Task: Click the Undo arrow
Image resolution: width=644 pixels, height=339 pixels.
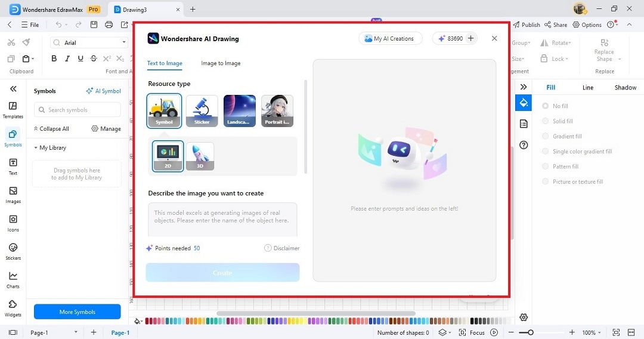Action: [x=58, y=24]
